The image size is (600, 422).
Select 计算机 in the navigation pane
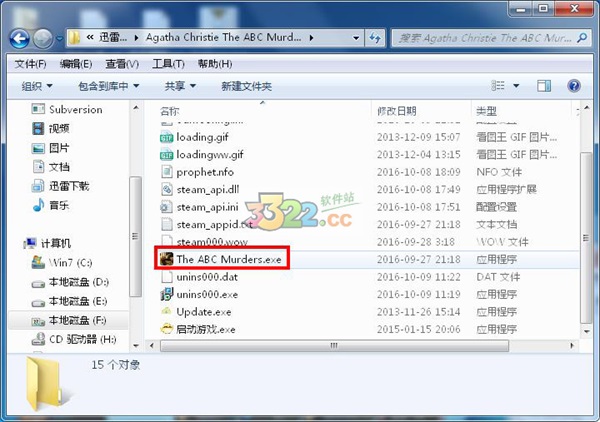coord(47,243)
